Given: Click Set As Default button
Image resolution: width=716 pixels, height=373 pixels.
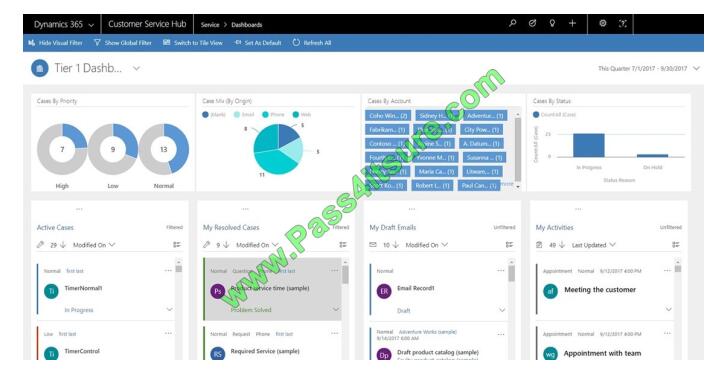Looking at the screenshot, I should click(x=258, y=42).
